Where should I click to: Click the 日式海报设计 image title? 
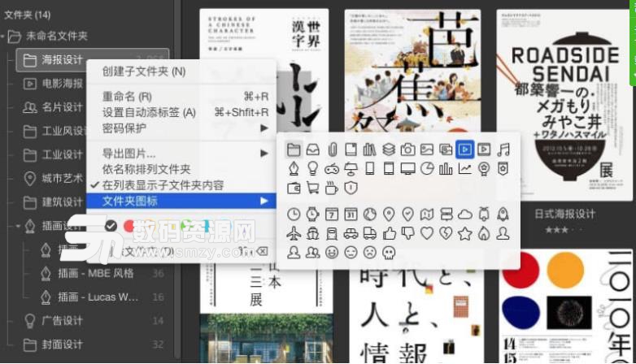coord(564,214)
